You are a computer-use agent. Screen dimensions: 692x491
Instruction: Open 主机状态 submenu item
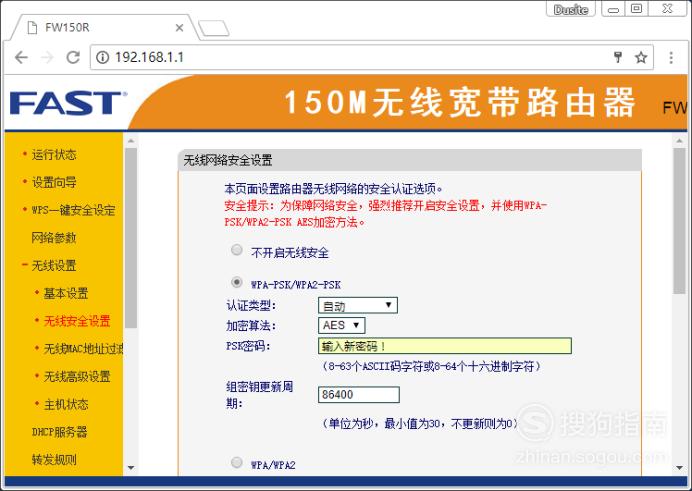click(x=66, y=405)
